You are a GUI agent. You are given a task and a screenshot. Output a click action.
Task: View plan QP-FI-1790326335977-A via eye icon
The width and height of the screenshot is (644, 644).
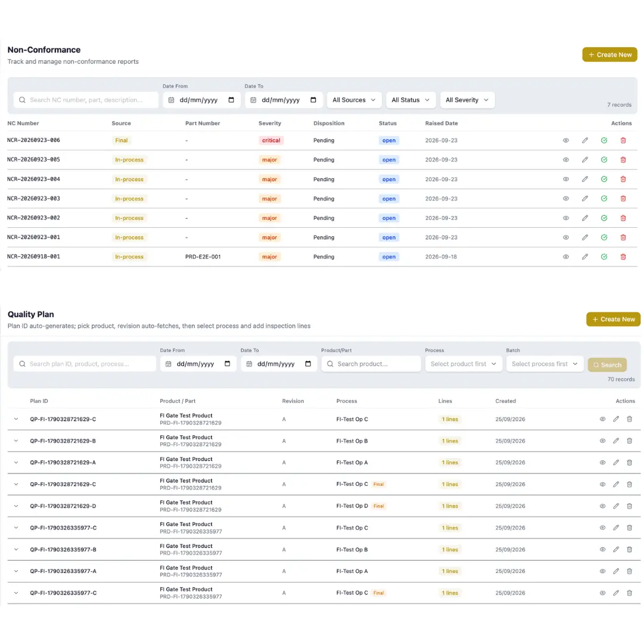coord(602,571)
